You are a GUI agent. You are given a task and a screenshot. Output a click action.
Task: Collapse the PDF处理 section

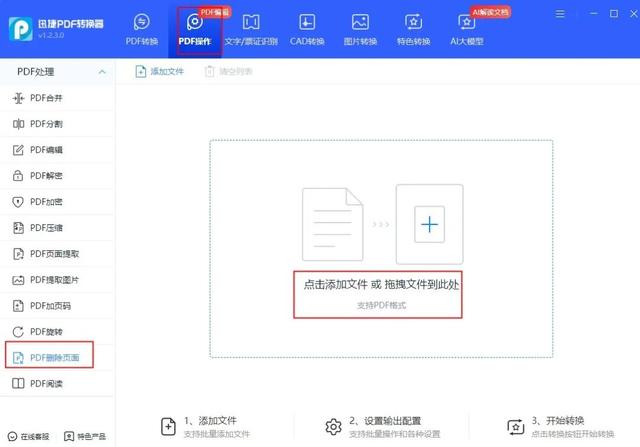[x=102, y=72]
